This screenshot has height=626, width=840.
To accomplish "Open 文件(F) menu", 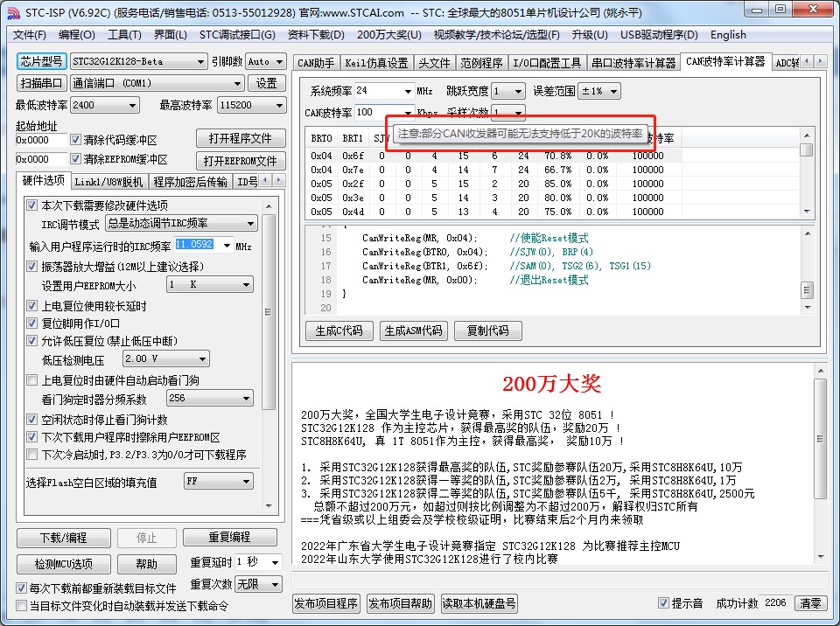I will pyautogui.click(x=30, y=35).
